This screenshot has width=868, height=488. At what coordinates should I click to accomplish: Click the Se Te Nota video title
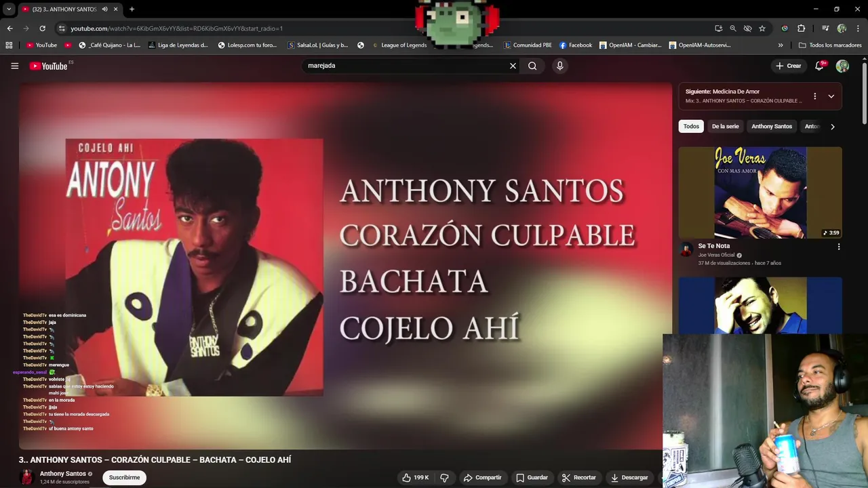click(x=714, y=246)
